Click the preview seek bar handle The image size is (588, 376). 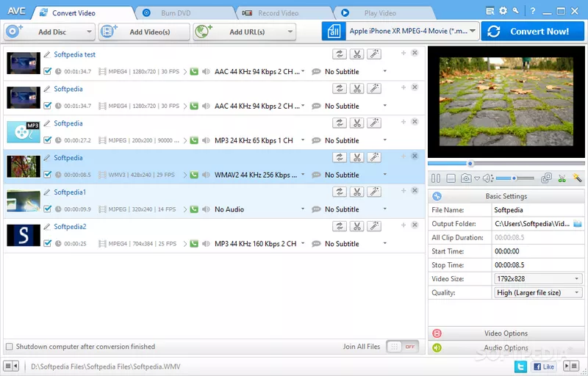[470, 164]
